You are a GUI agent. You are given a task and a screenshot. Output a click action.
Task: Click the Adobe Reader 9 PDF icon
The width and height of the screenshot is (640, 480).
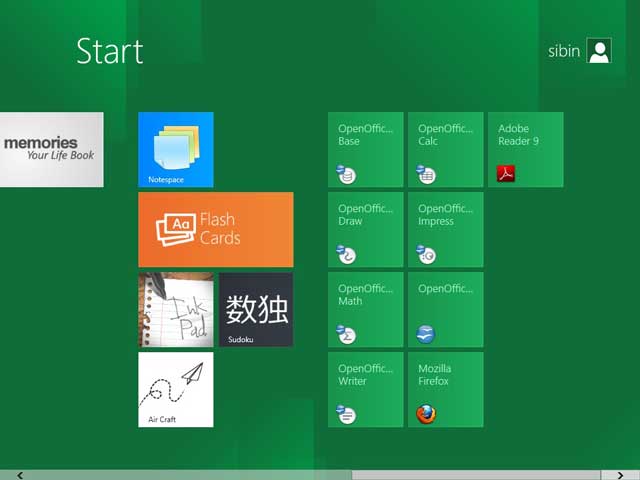(x=506, y=173)
